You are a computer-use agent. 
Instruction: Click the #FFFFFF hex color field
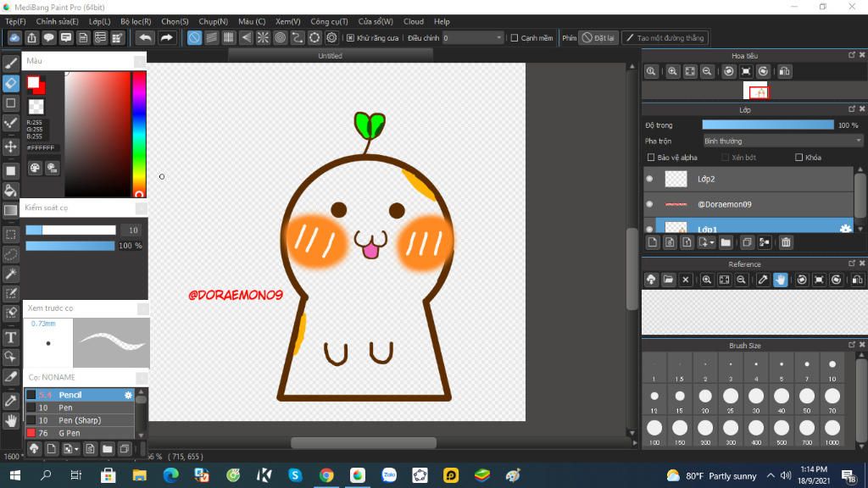coord(42,148)
